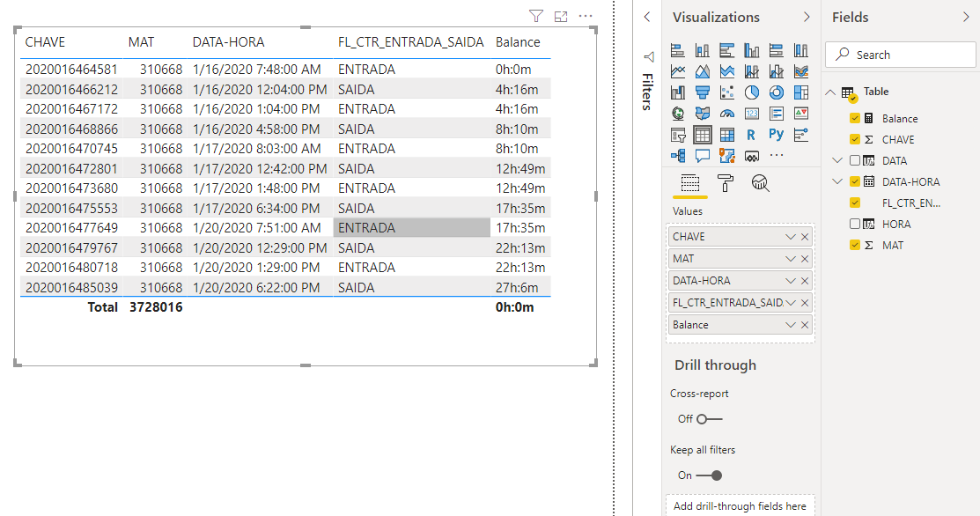Viewport: 980px width, 516px height.
Task: Open the Balance value dropdown arrow
Action: coord(790,325)
